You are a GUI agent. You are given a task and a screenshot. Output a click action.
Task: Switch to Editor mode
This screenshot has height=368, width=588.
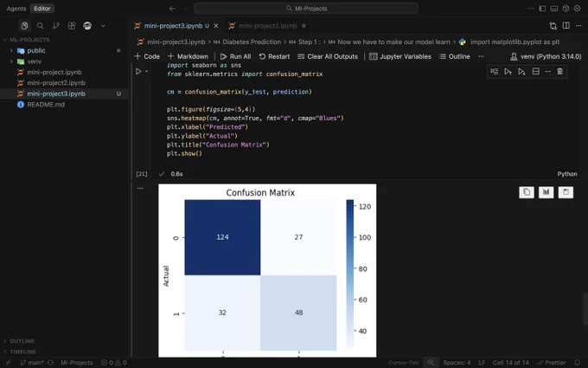[x=42, y=9]
